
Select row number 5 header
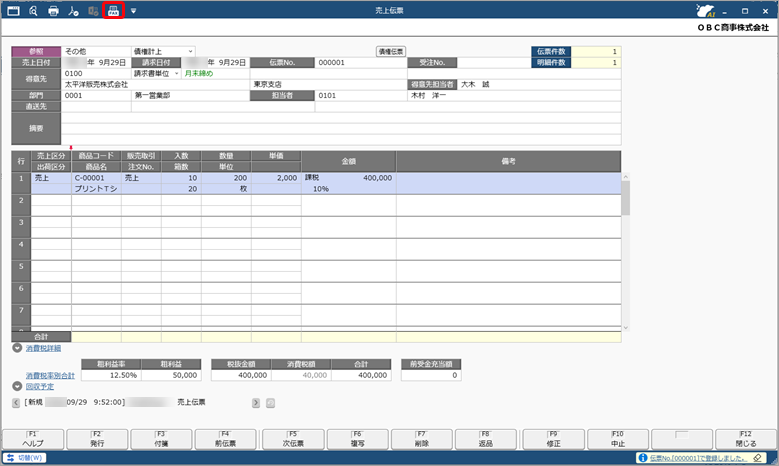click(21, 271)
